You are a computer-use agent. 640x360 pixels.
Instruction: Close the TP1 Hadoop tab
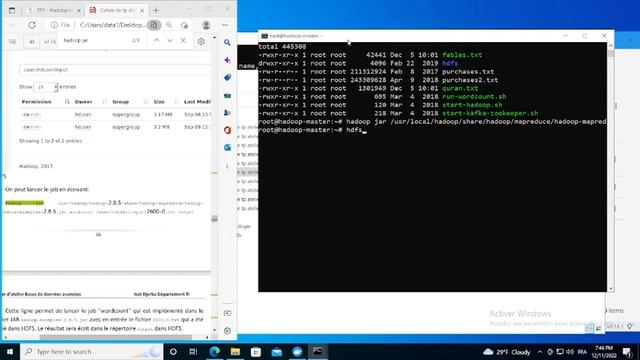(x=78, y=10)
